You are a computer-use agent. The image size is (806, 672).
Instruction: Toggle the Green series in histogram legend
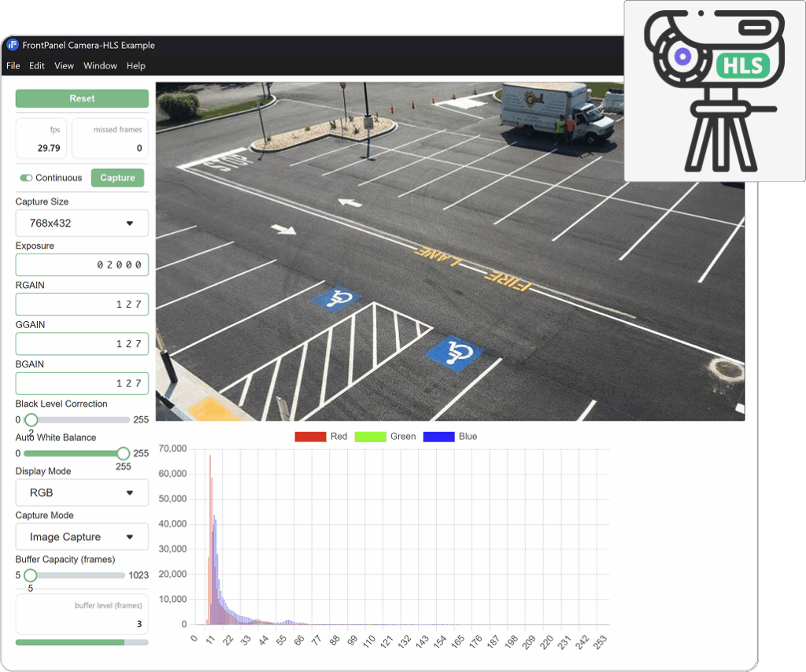[x=385, y=436]
